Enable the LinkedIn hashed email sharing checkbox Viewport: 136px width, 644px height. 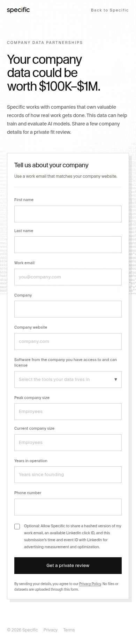tap(17, 527)
